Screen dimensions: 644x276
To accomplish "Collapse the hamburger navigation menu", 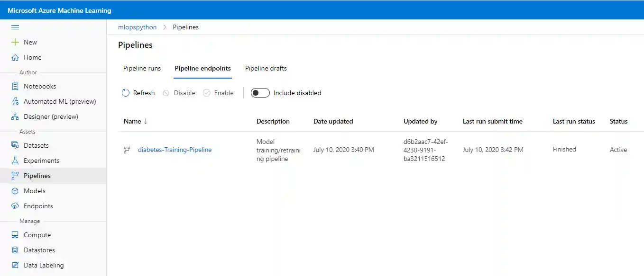I will click(15, 27).
